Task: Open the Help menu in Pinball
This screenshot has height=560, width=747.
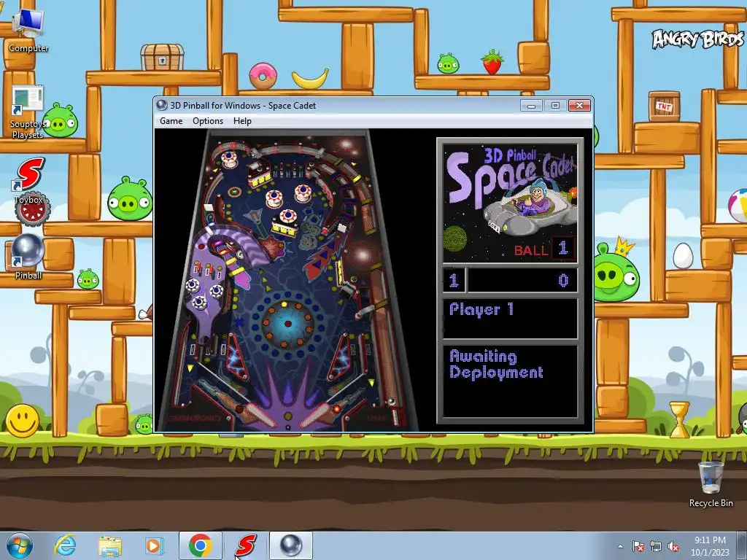Action: (x=242, y=121)
